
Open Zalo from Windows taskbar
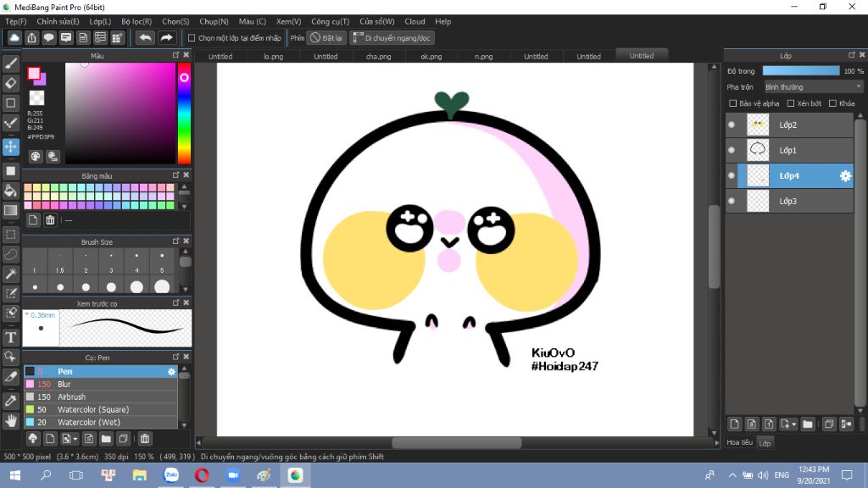(x=171, y=475)
